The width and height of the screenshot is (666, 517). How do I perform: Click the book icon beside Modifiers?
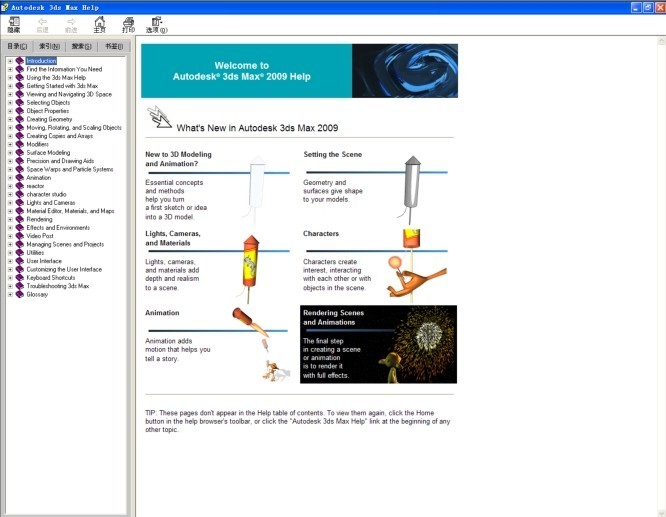(20, 144)
